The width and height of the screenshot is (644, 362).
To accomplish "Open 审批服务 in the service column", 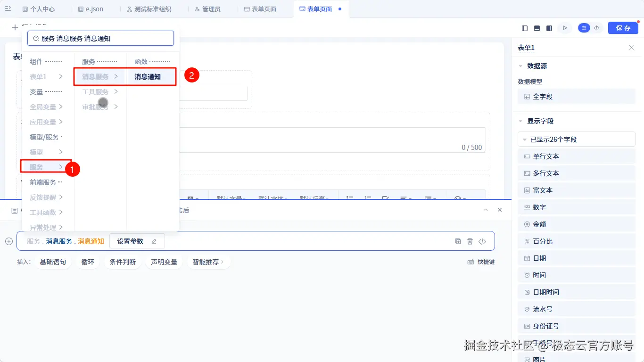I will click(x=99, y=107).
